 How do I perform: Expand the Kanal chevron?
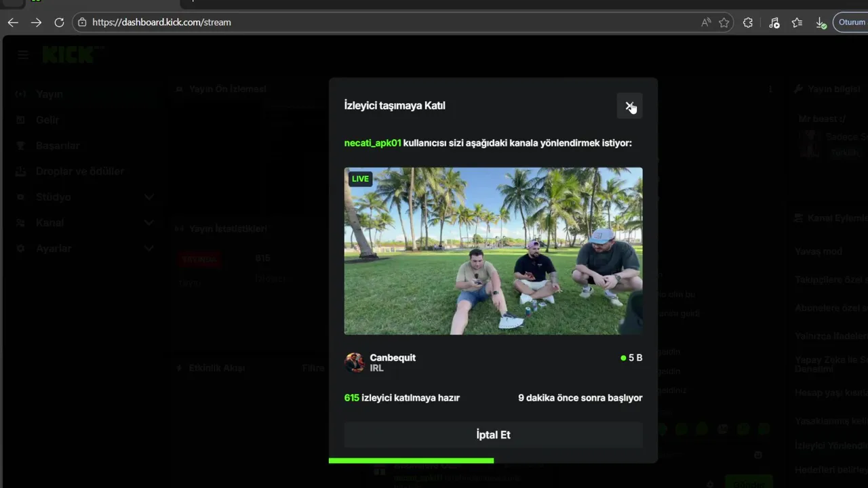(149, 223)
